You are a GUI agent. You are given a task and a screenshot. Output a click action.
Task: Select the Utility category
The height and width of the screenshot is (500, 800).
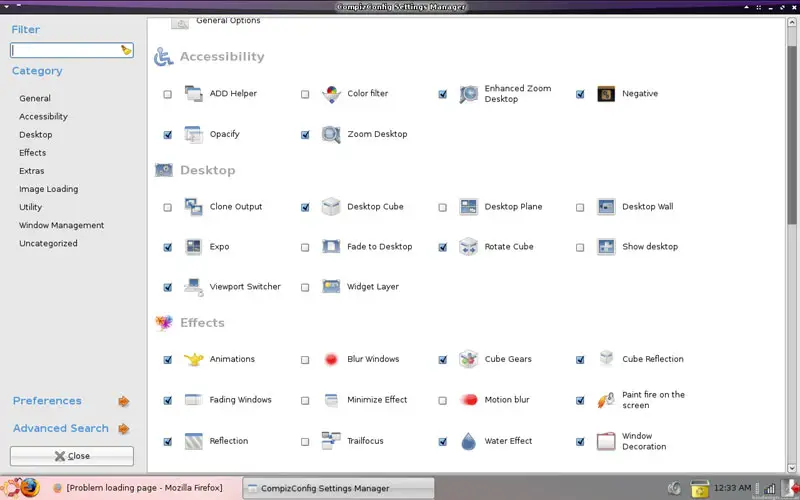pyautogui.click(x=31, y=207)
